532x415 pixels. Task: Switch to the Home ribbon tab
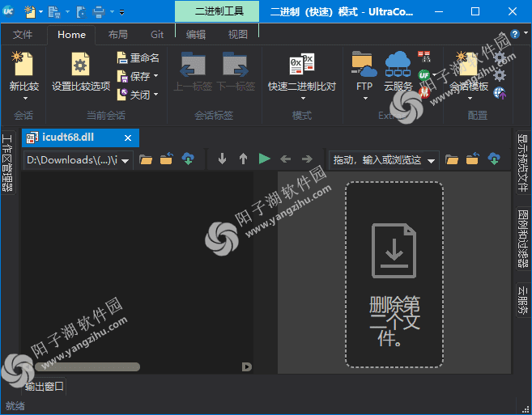point(71,35)
